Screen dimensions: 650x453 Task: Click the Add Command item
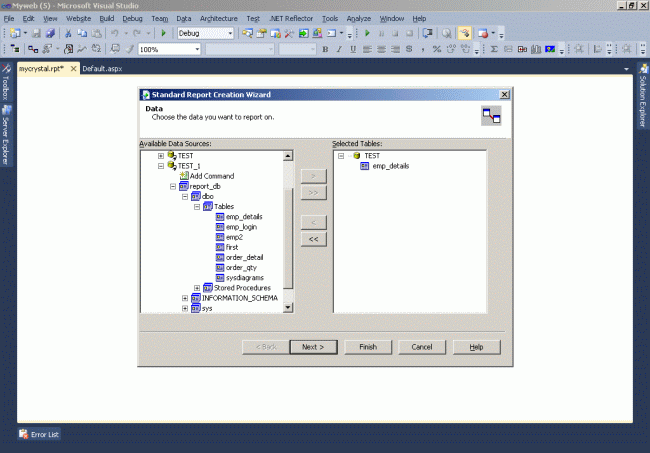[212, 176]
